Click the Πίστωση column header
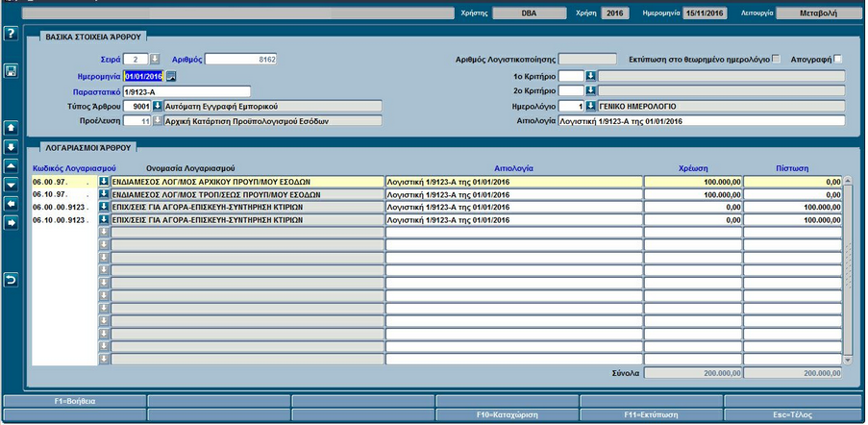 tap(793, 168)
